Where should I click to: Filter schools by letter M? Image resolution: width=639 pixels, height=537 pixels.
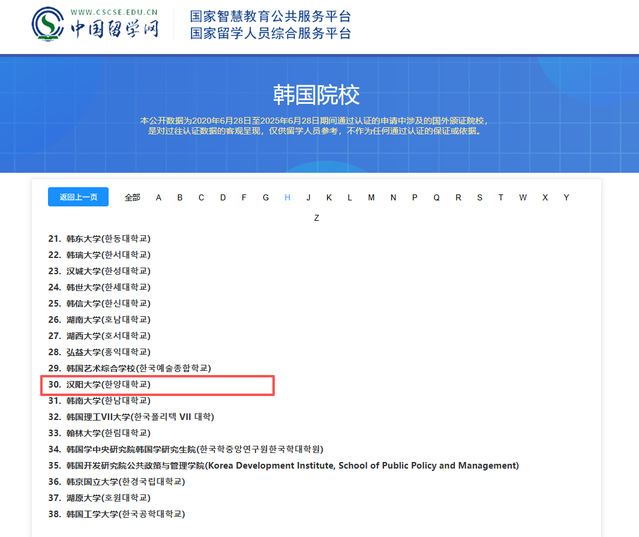coord(371,198)
